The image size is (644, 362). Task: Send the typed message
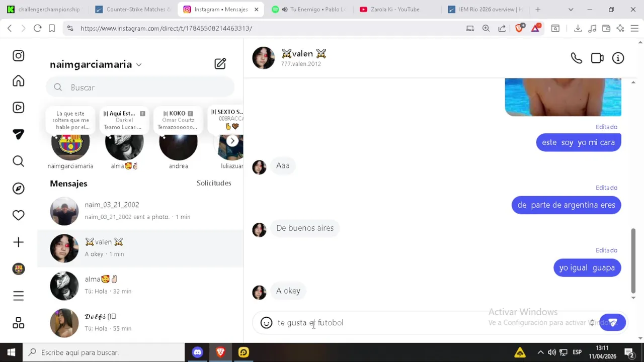(x=612, y=323)
